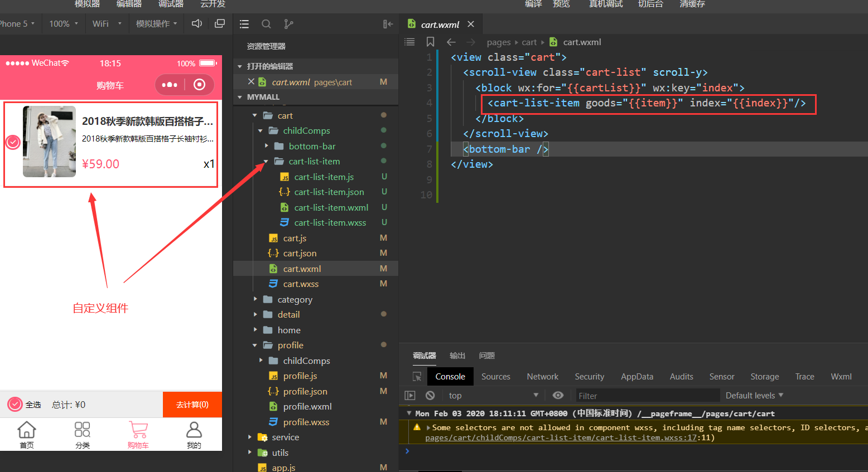Screen dimensions: 868x472
Task: Click the pages breadcrumb segment
Action: tap(499, 42)
